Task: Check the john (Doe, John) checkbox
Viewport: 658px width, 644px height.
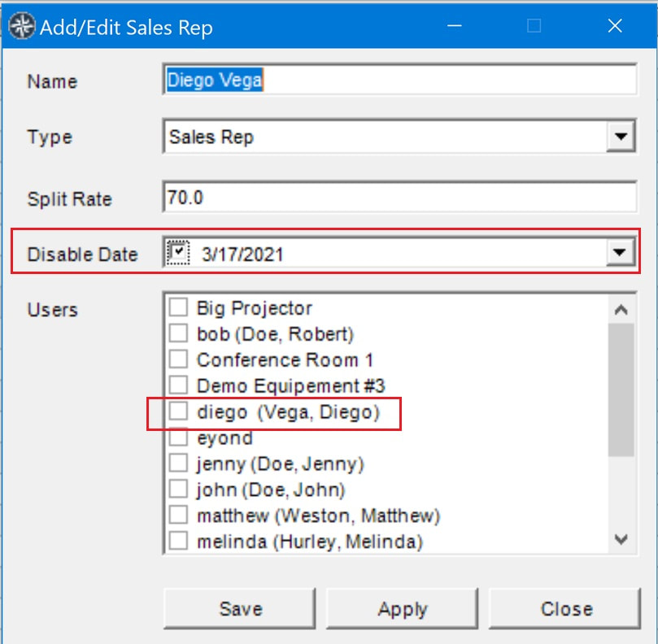Action: [178, 490]
